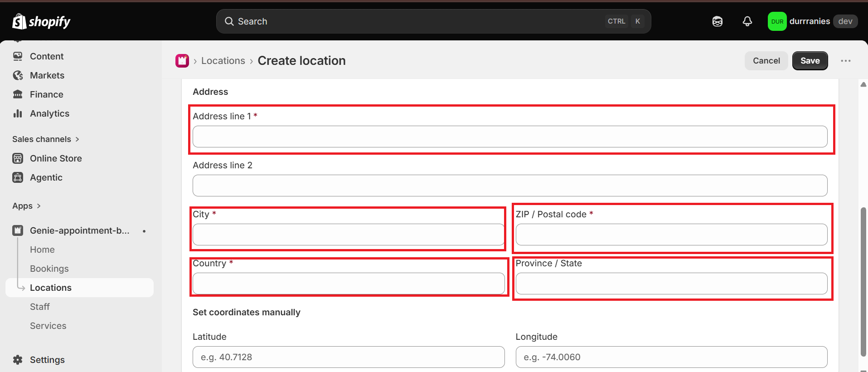The image size is (868, 372).
Task: Click into the Province / State field
Action: (671, 284)
